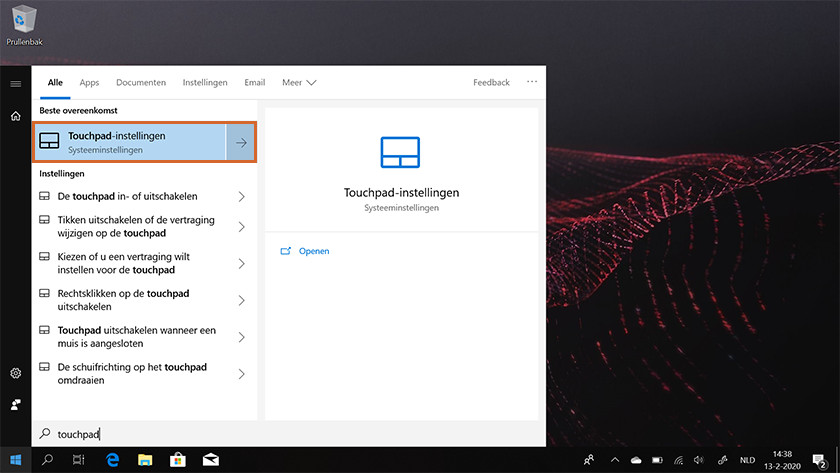The width and height of the screenshot is (840, 473).
Task: Expand chevron for 'Touchpad uitschakelen wanneer een muis' result
Action: tap(242, 337)
